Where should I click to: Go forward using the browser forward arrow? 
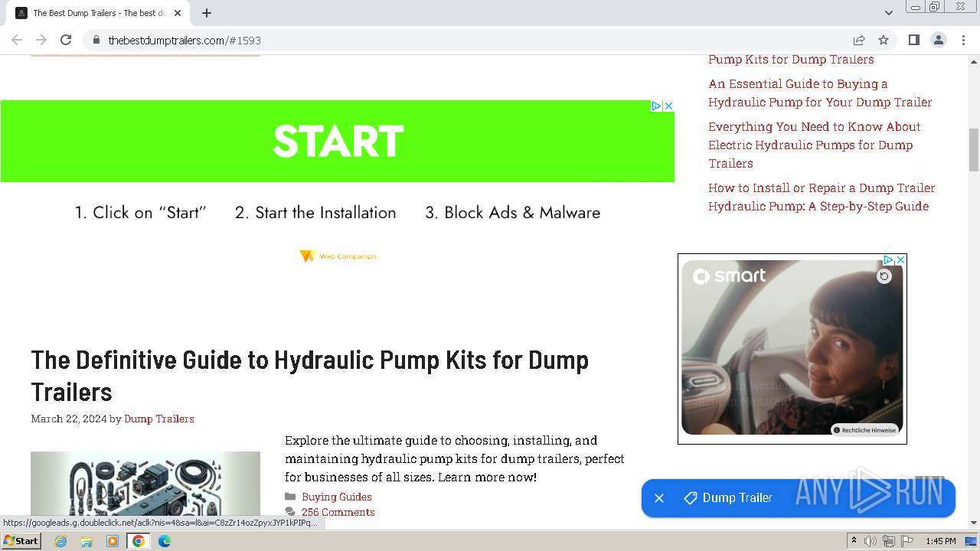click(x=41, y=40)
